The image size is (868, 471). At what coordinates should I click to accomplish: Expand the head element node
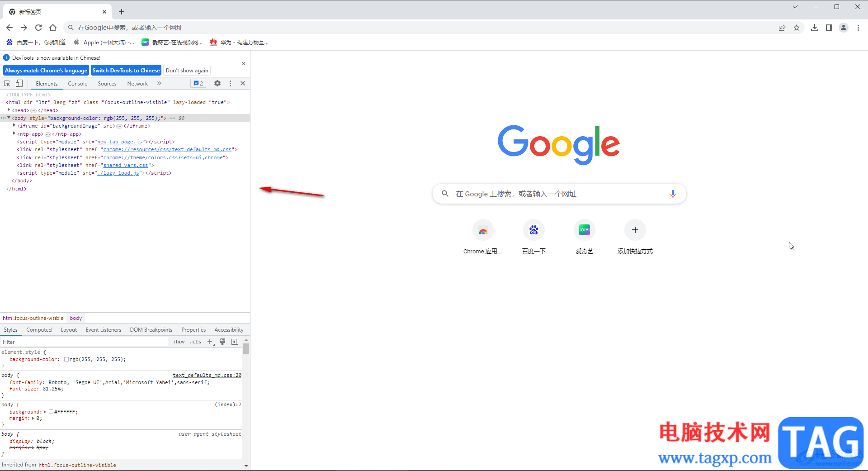point(9,110)
